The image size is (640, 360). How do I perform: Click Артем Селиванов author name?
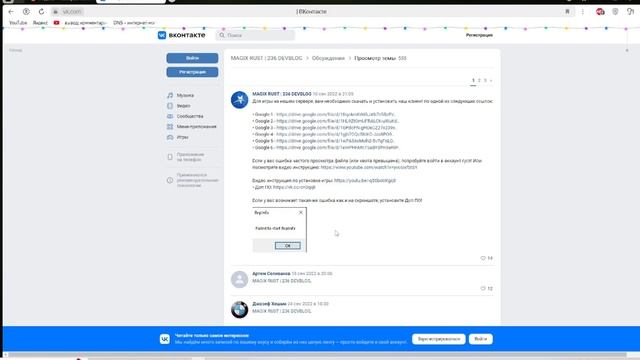(271, 274)
